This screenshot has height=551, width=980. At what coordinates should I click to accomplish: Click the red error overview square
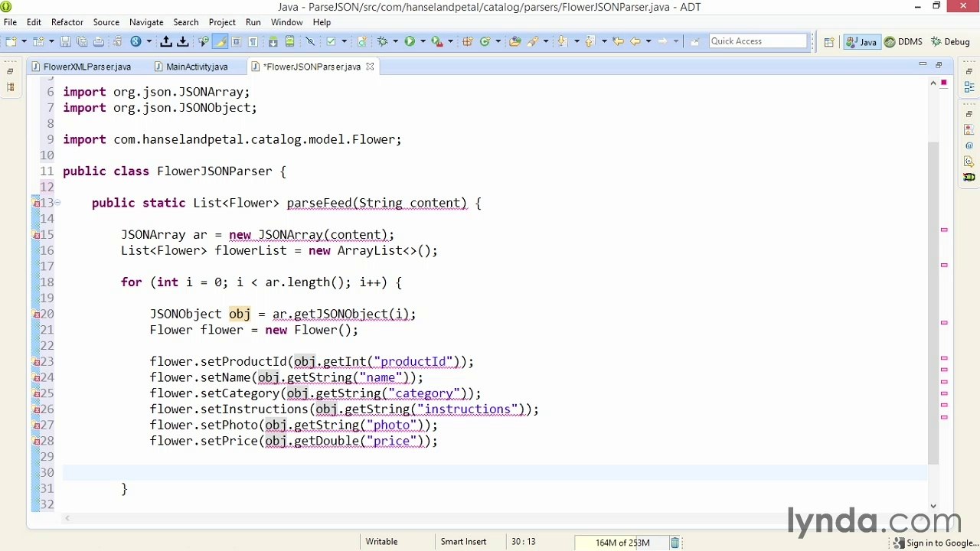coord(944,82)
